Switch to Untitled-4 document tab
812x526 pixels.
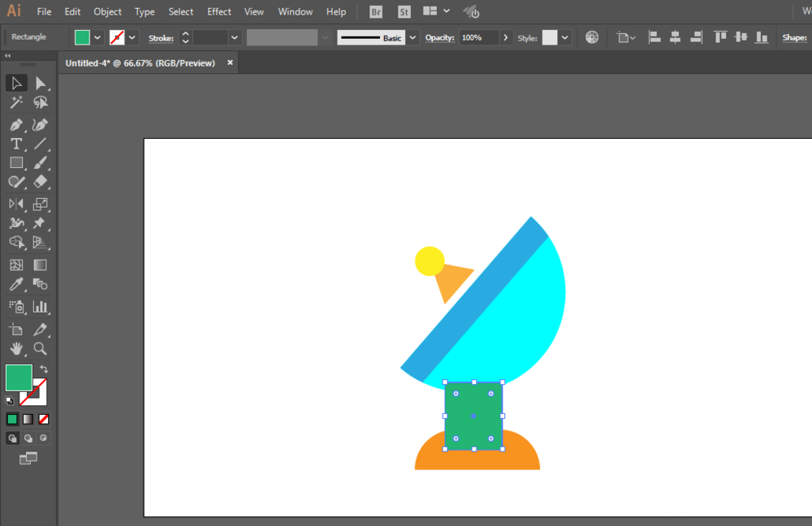140,63
